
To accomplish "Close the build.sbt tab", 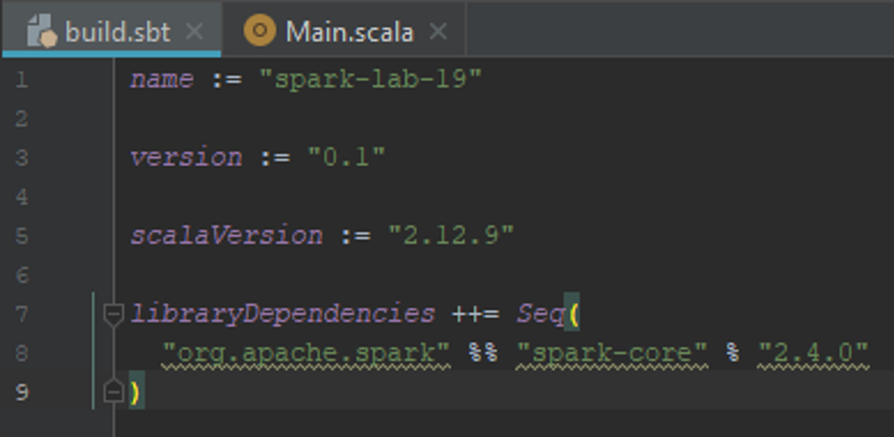I will pos(194,31).
